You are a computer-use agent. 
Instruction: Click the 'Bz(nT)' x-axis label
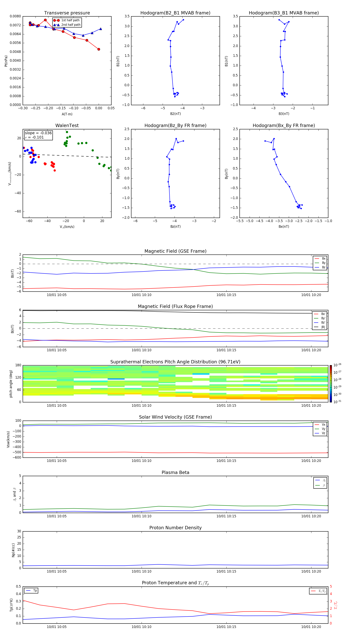(x=175, y=227)
